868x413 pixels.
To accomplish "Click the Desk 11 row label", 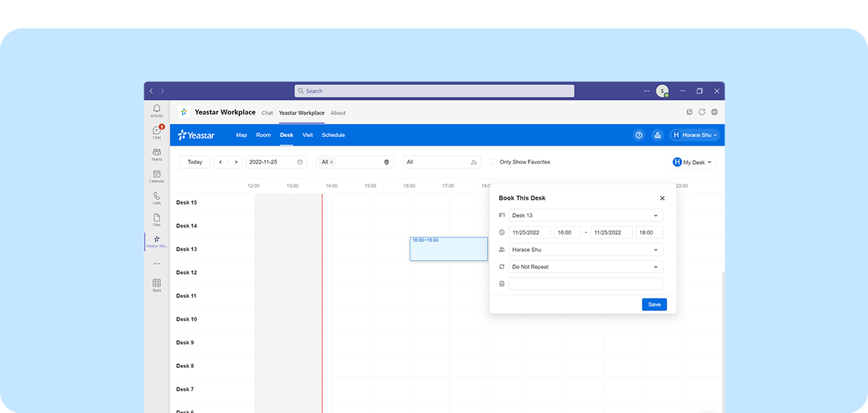I will (x=186, y=296).
